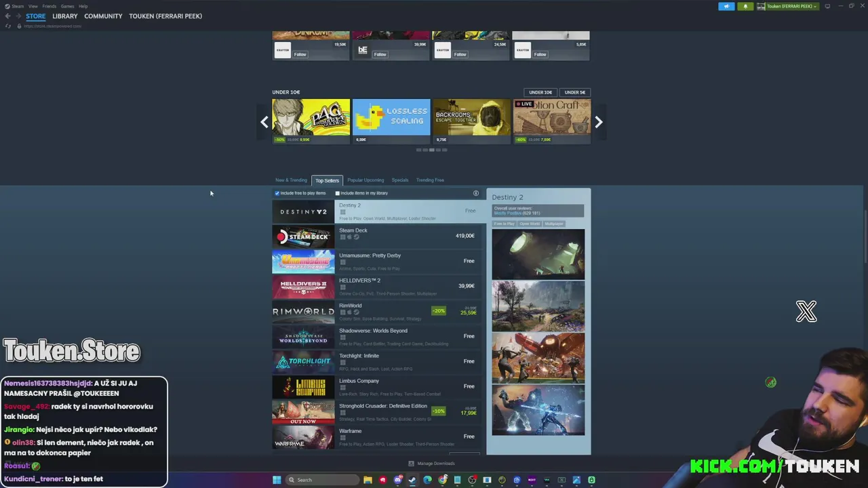Viewport: 868px width, 488px height.
Task: Open Steam menu in title bar
Action: [18, 6]
